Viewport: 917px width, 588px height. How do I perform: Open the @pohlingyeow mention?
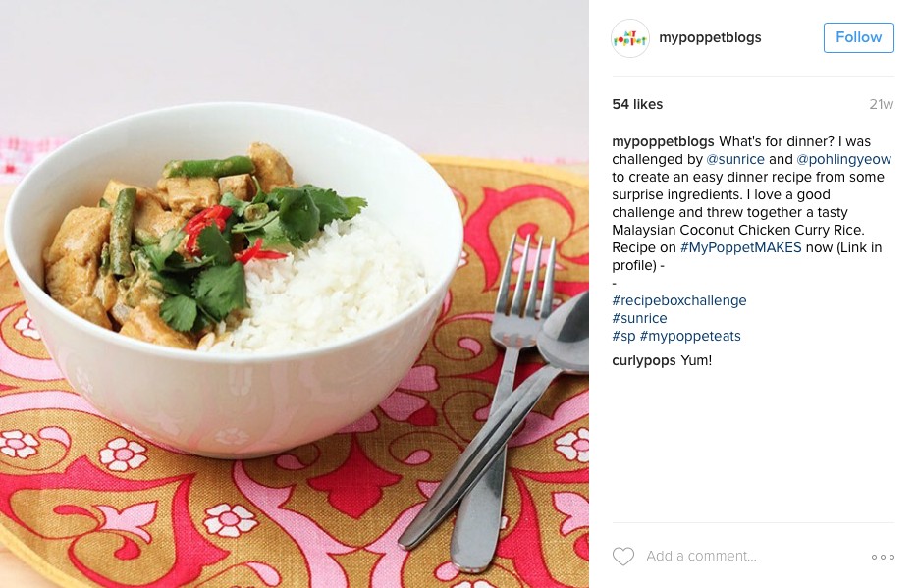[843, 159]
